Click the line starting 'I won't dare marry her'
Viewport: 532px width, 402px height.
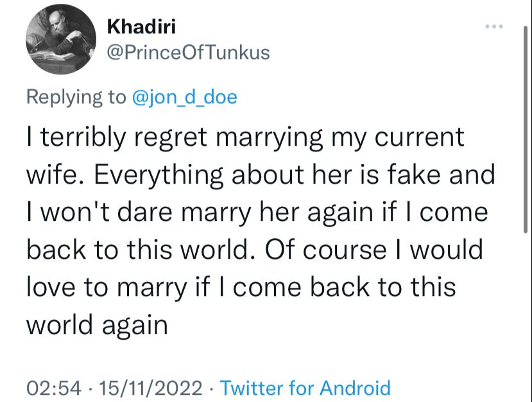pyautogui.click(x=257, y=212)
